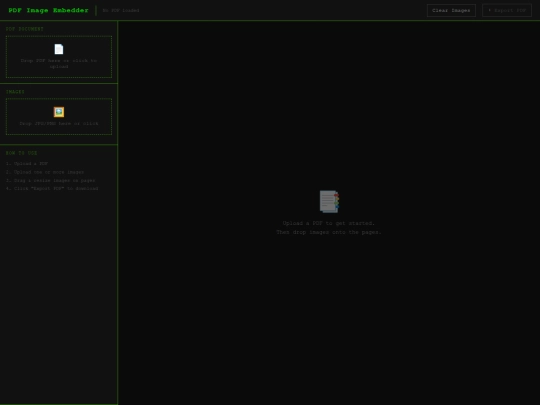Click the white document icon in PDF drop zone
The height and width of the screenshot is (405, 540).
59,49
